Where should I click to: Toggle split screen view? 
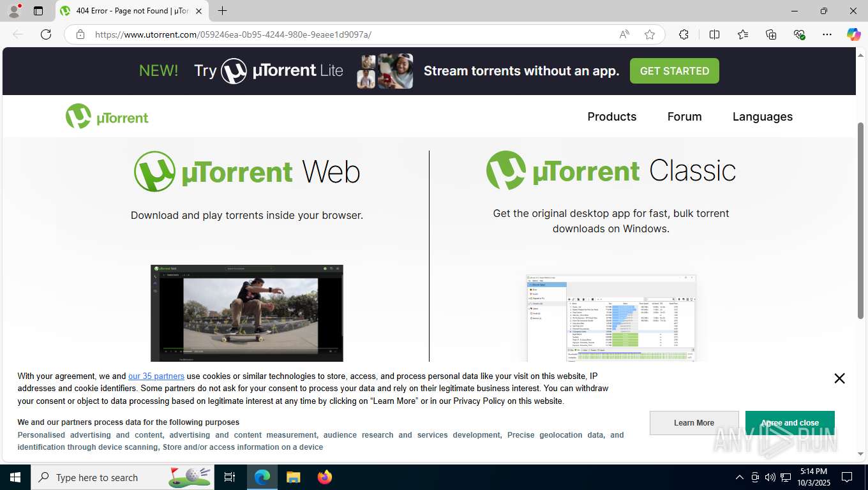[714, 34]
